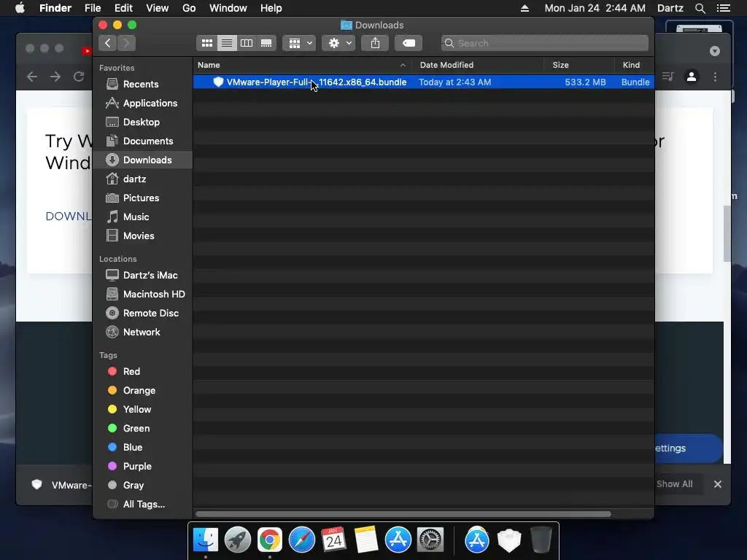The image size is (747, 560).
Task: Select the VMware-Player bundle file
Action: [x=423, y=82]
